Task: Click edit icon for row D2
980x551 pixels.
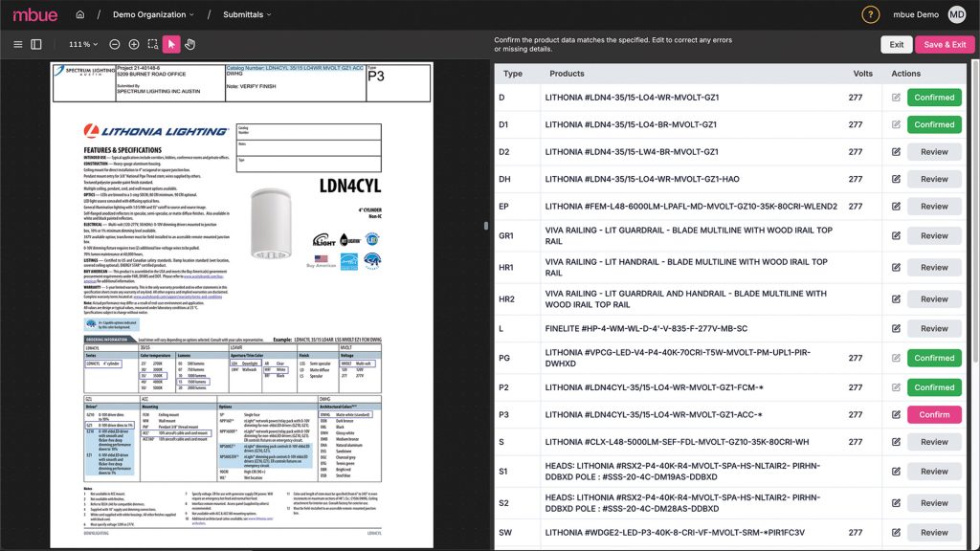Action: point(896,152)
